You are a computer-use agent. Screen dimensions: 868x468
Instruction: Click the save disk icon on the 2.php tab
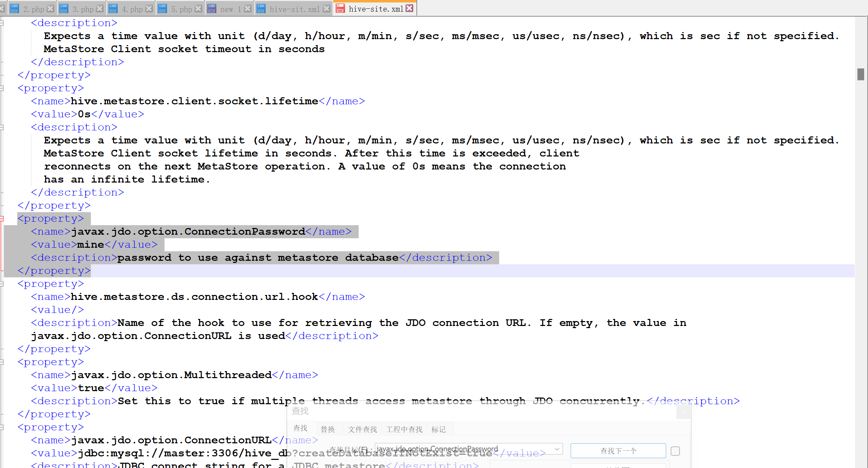pyautogui.click(x=14, y=8)
